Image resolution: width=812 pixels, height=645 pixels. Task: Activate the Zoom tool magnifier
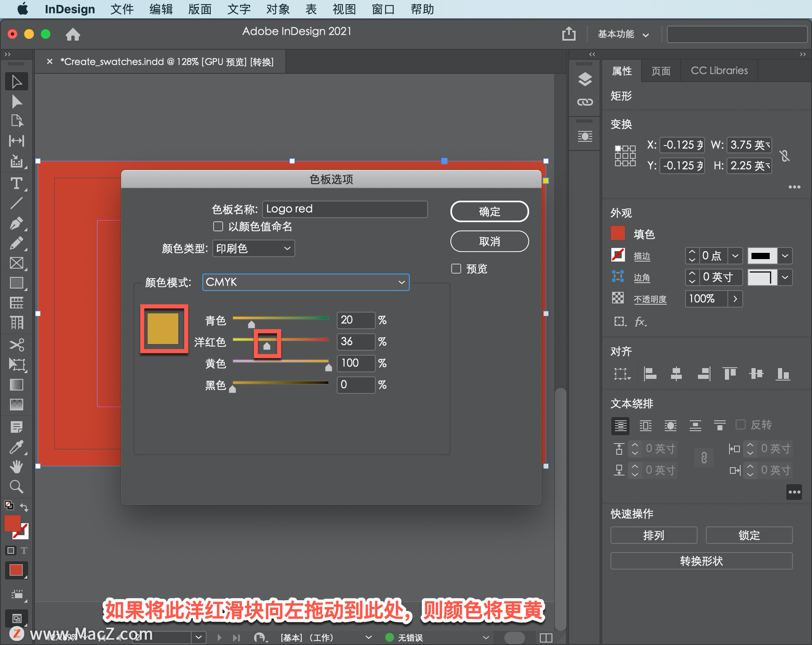[x=16, y=487]
